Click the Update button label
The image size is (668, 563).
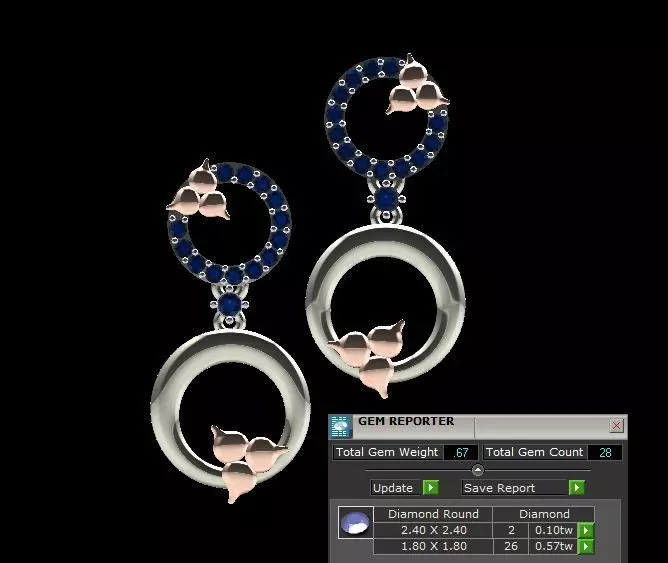[x=393, y=488]
